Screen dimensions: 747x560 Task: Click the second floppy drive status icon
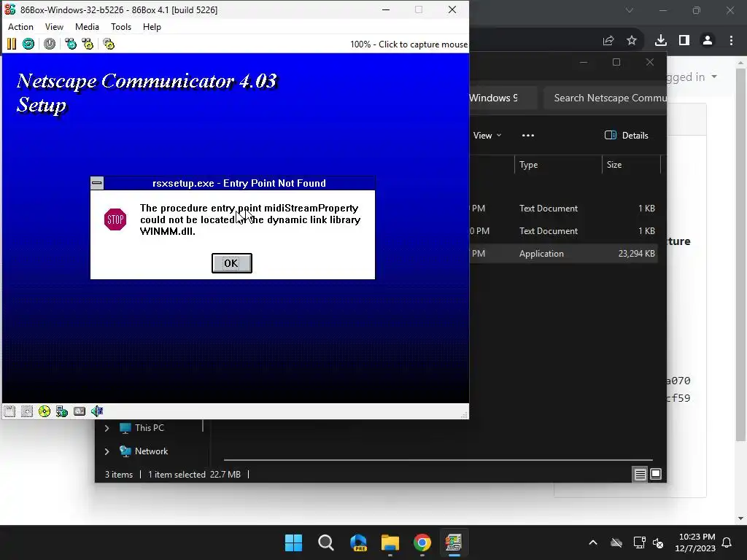click(27, 411)
